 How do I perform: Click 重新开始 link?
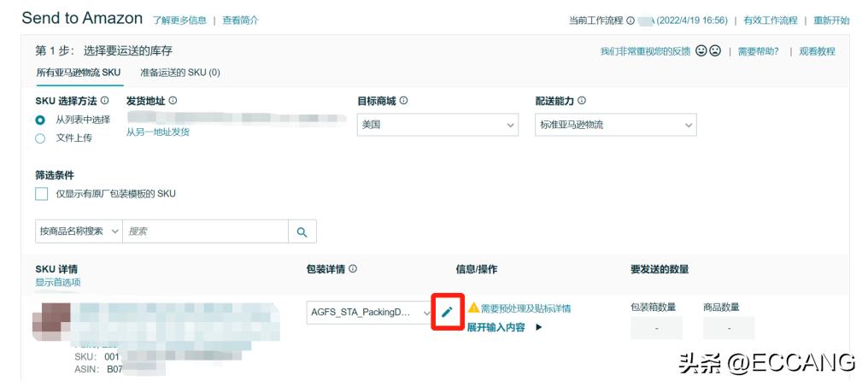coord(831,21)
